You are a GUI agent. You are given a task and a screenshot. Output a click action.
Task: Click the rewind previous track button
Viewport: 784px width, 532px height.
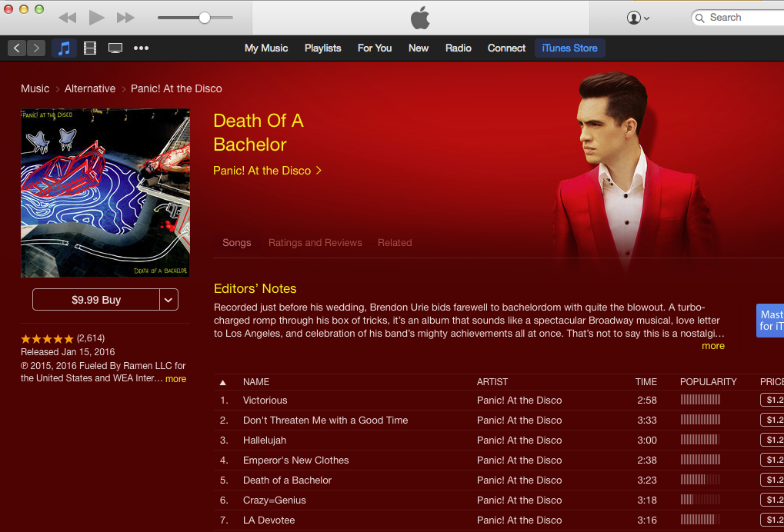click(68, 18)
